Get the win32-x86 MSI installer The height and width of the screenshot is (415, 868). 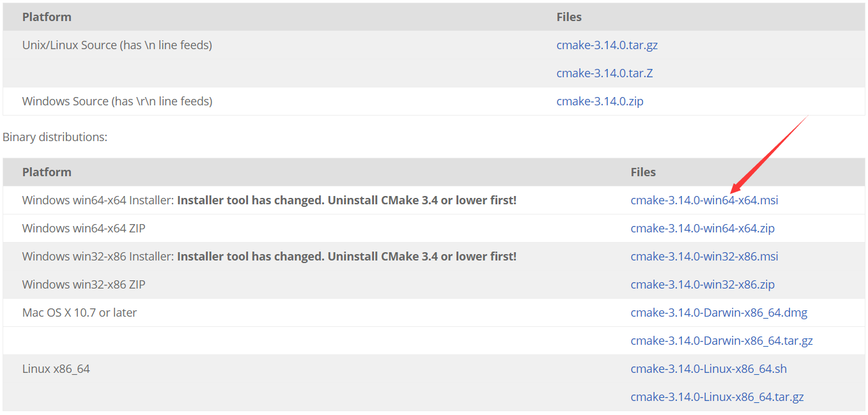(704, 256)
